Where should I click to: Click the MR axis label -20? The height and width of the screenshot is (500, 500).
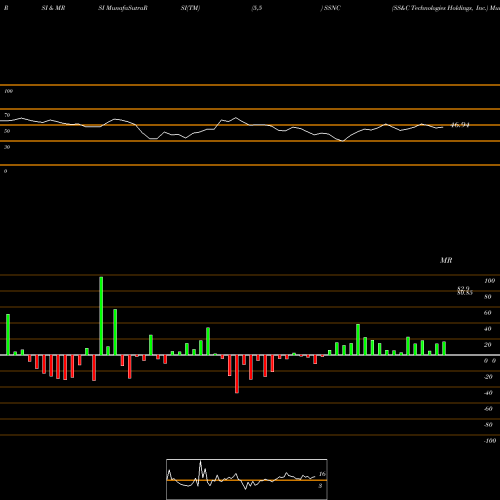488,377
